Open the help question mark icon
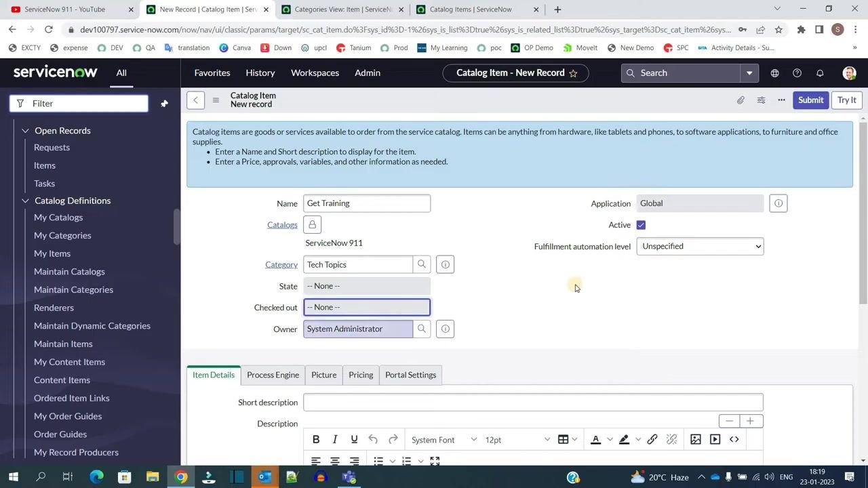Image resolution: width=868 pixels, height=488 pixels. tap(797, 73)
